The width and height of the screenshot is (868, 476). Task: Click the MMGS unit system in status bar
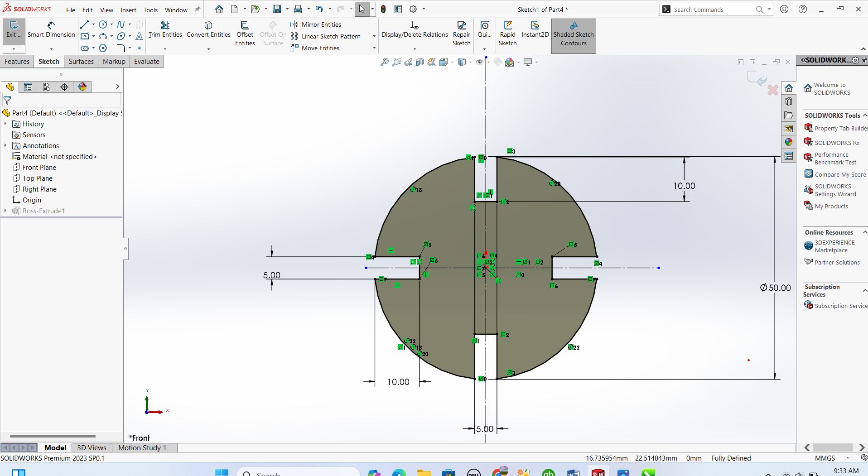[x=825, y=458]
